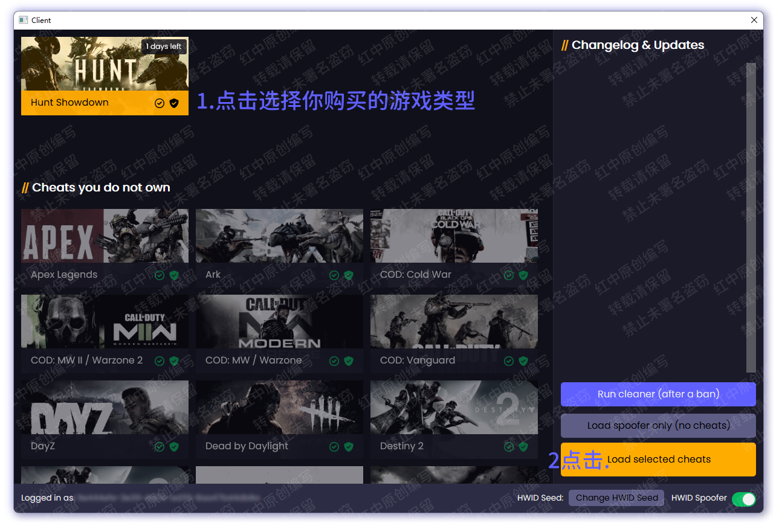Select the Hunt Showdown game thumbnail
Image resolution: width=782 pixels, height=532 pixels.
105,64
